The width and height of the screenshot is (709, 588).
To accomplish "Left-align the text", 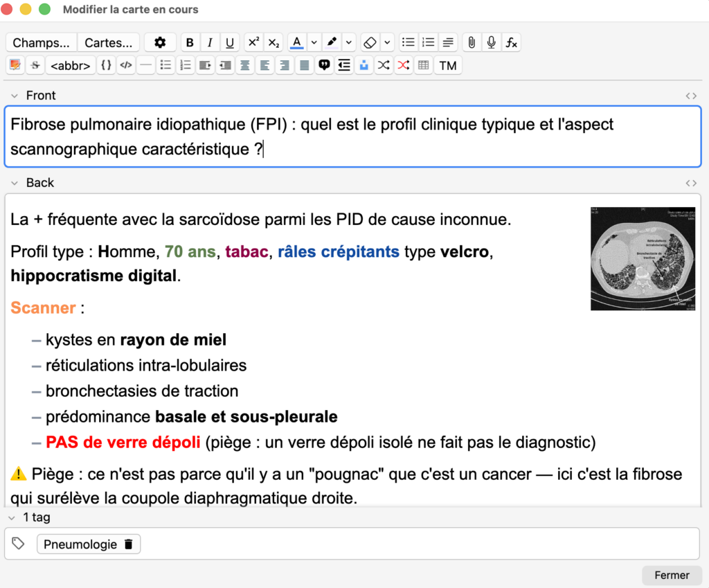I will pos(265,65).
